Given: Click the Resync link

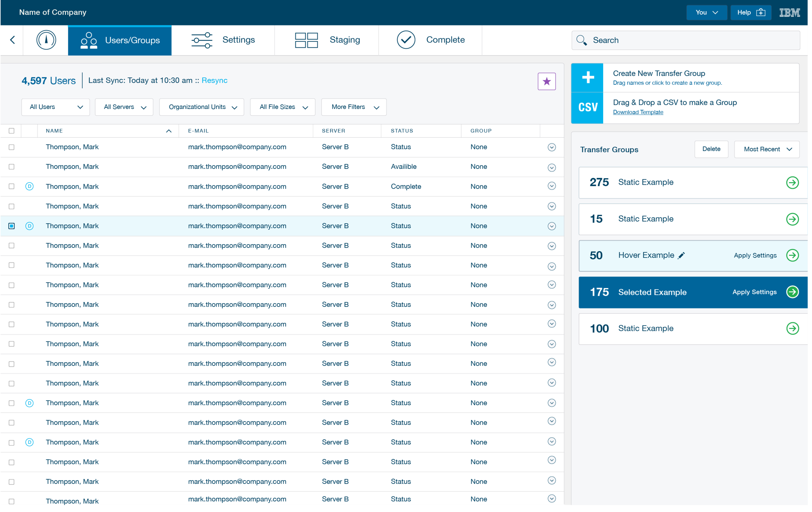Looking at the screenshot, I should tap(214, 80).
